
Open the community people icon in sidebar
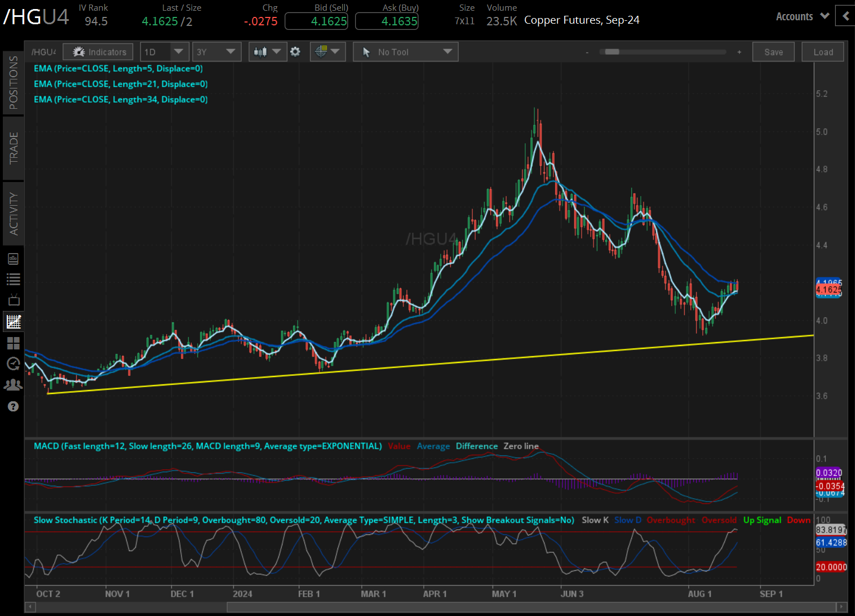pos(14,385)
